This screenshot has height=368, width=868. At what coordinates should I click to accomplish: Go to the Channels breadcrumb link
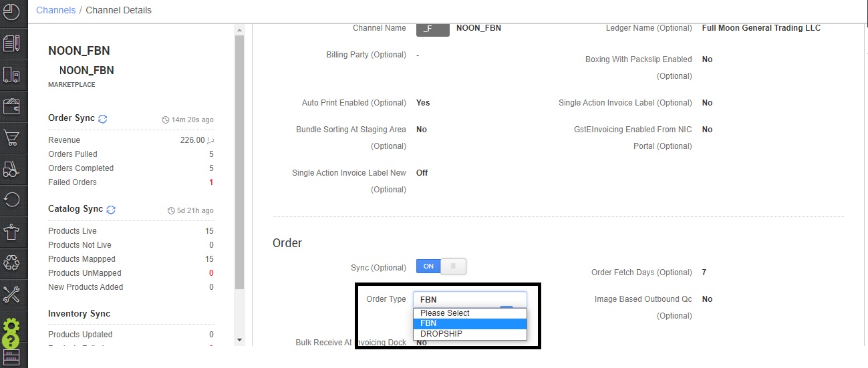pyautogui.click(x=55, y=10)
